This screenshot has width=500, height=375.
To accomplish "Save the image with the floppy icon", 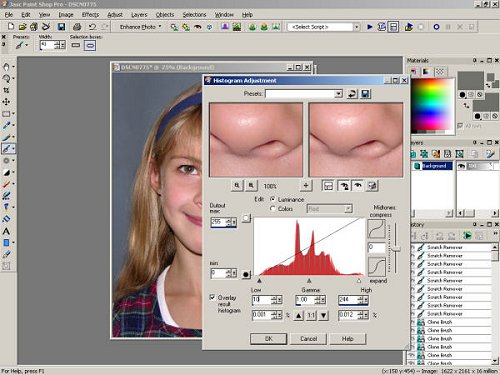I will coord(61,27).
